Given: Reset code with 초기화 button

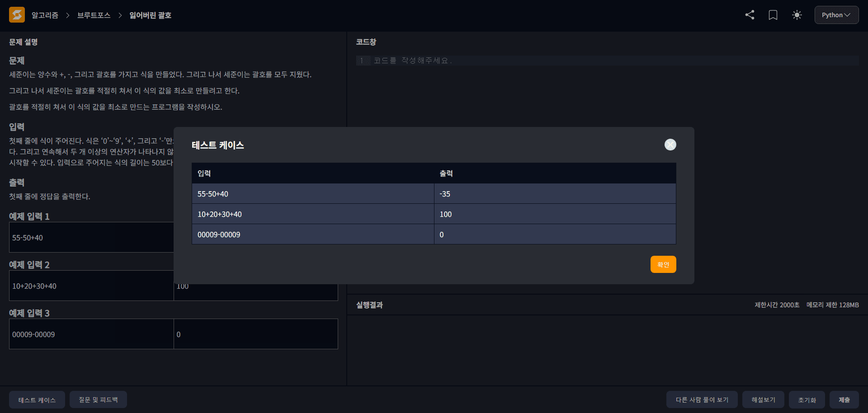Looking at the screenshot, I should [x=807, y=400].
